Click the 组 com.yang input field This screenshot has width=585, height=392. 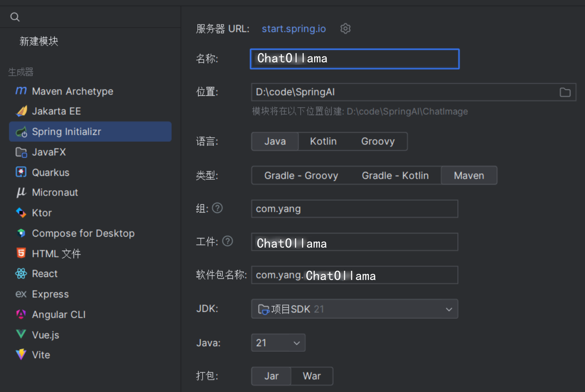355,209
